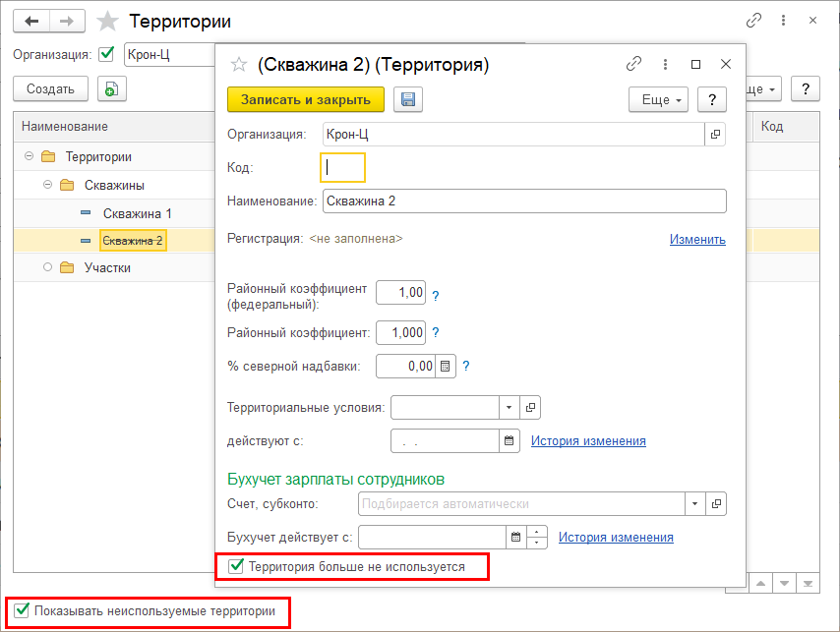Navigate back with the left arrow
This screenshot has height=632, width=840.
(x=31, y=21)
